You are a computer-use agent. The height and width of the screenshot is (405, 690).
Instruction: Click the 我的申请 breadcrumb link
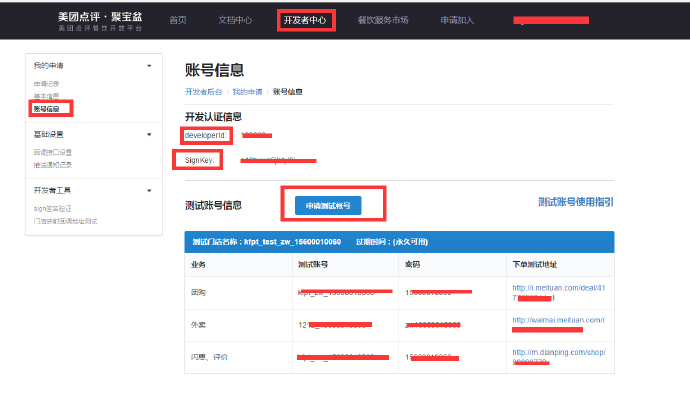click(x=247, y=92)
